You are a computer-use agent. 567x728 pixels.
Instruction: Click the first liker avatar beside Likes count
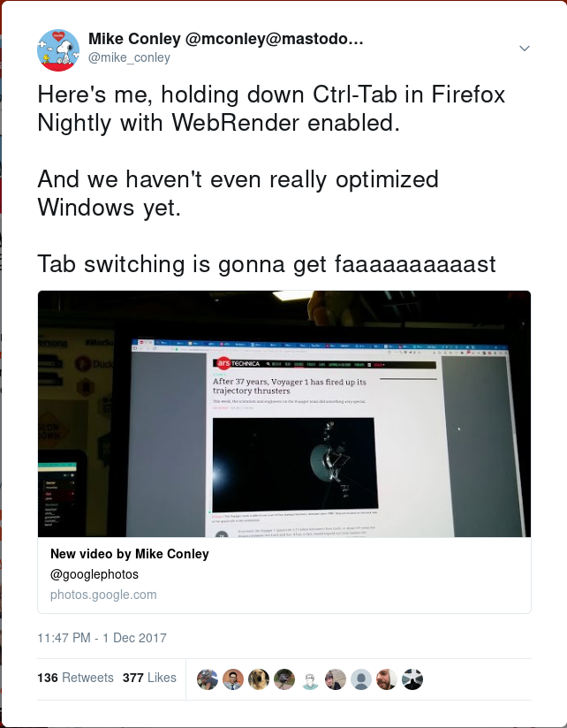pyautogui.click(x=208, y=679)
